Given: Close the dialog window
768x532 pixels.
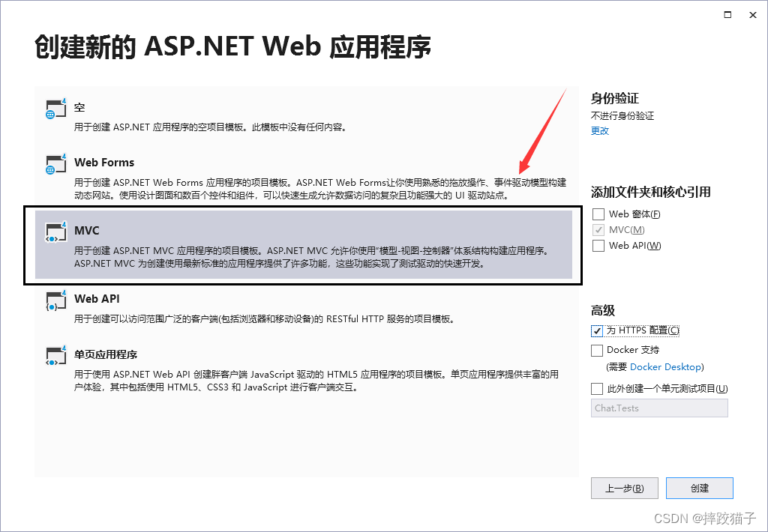Looking at the screenshot, I should 753,15.
